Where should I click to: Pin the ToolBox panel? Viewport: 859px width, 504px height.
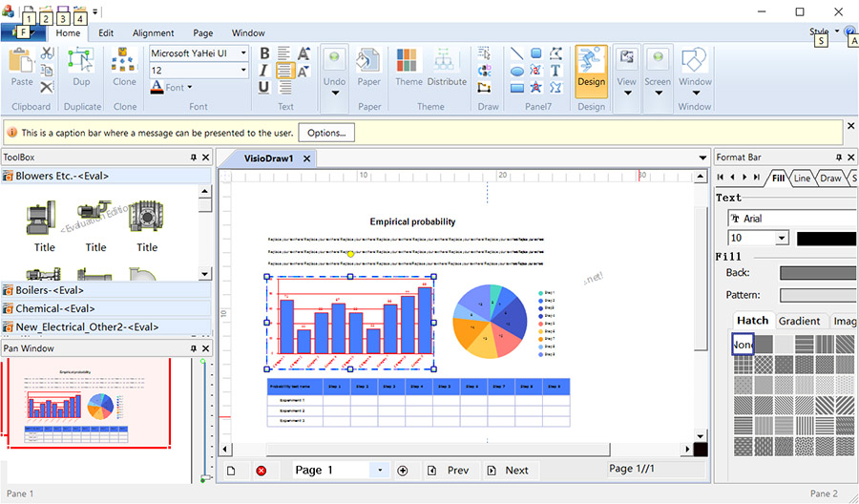pos(194,157)
